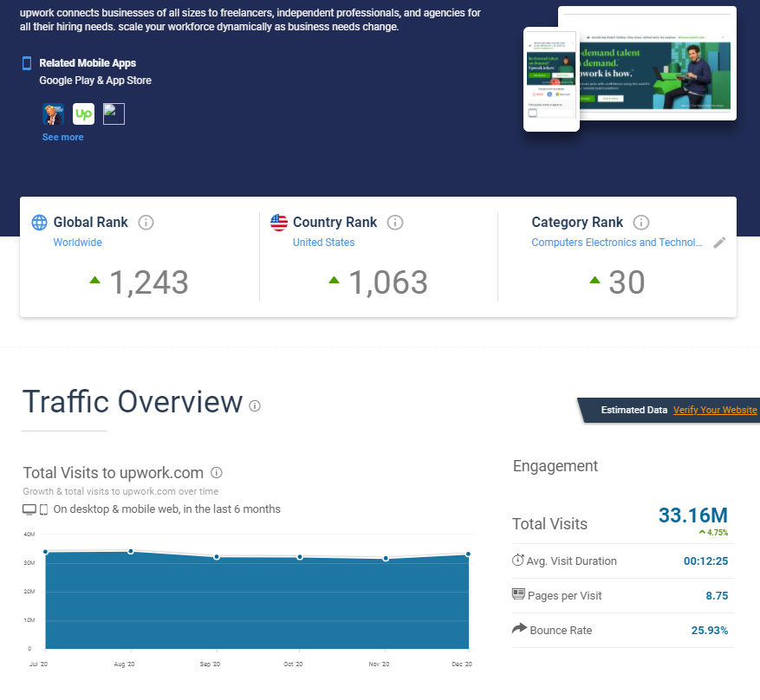This screenshot has height=700, width=760.
Task: Click the info tooltip beside Global Rank
Action: tap(146, 222)
